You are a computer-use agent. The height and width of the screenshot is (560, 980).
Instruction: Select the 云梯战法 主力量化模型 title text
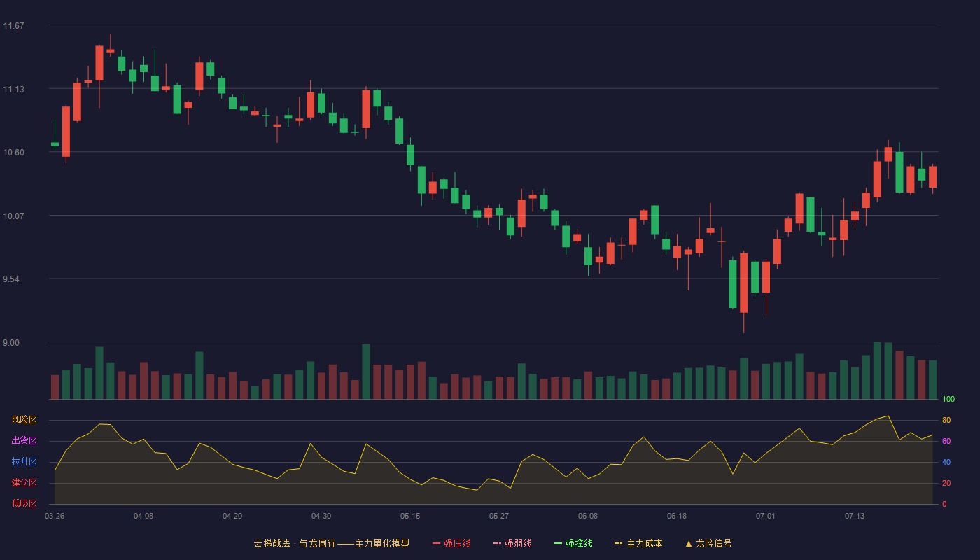331,543
